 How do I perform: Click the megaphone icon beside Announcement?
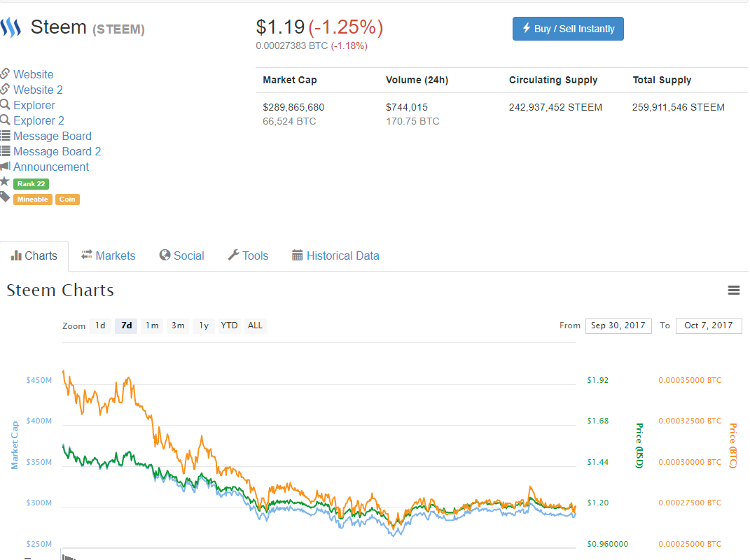coord(5,166)
